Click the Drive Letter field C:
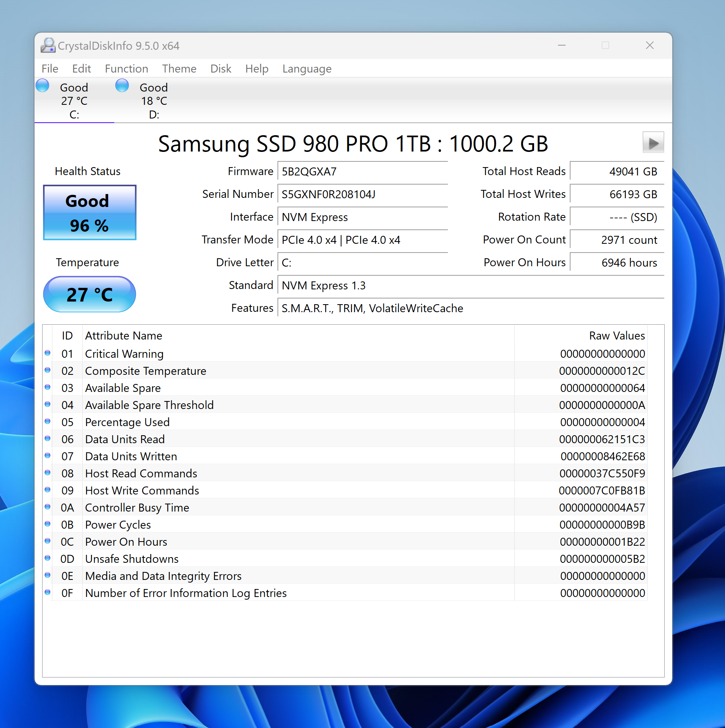 [x=363, y=262]
